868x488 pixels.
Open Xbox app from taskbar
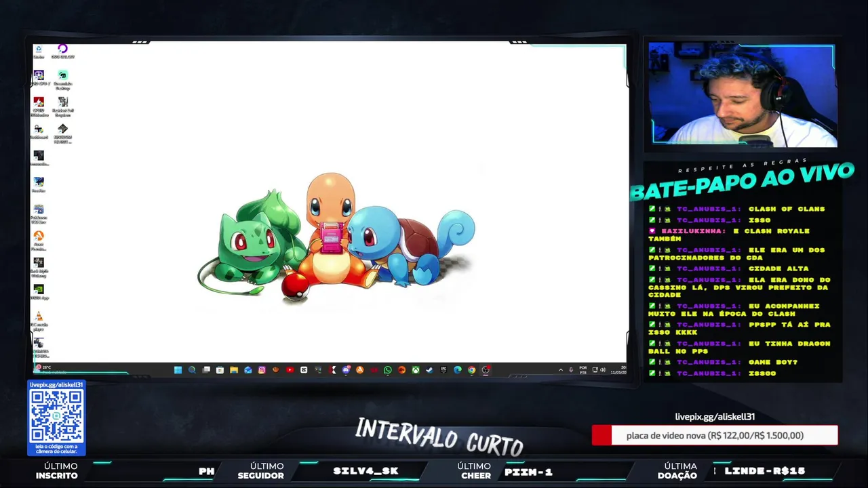[x=416, y=370]
